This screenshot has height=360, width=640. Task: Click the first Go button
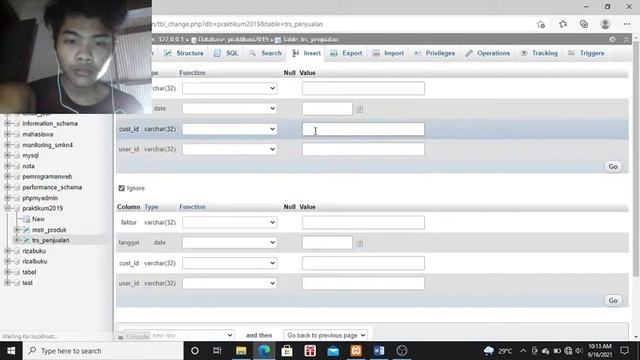[613, 167]
